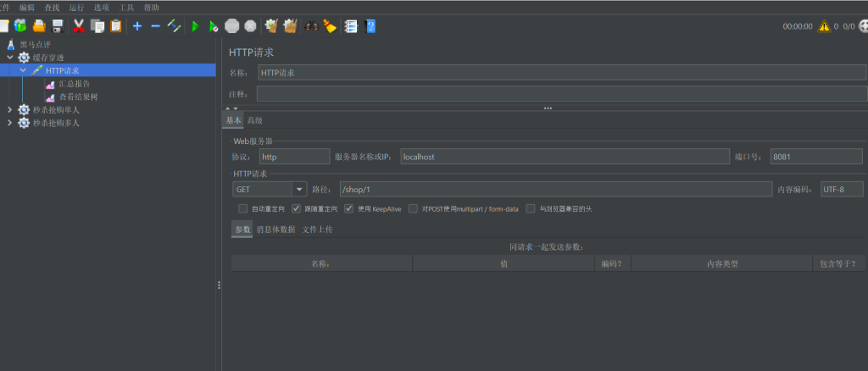
Task: Switch to the 高级 tab
Action: (x=254, y=121)
